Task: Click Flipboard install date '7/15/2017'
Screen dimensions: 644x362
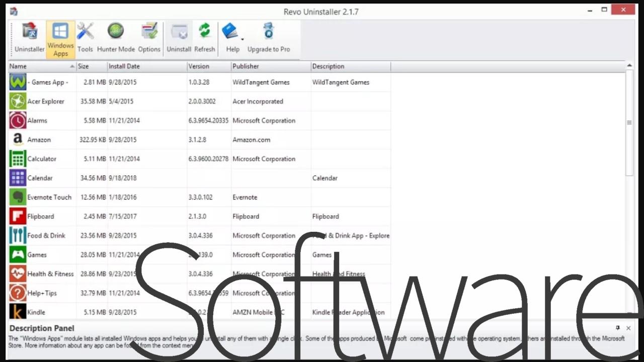Action: point(122,217)
